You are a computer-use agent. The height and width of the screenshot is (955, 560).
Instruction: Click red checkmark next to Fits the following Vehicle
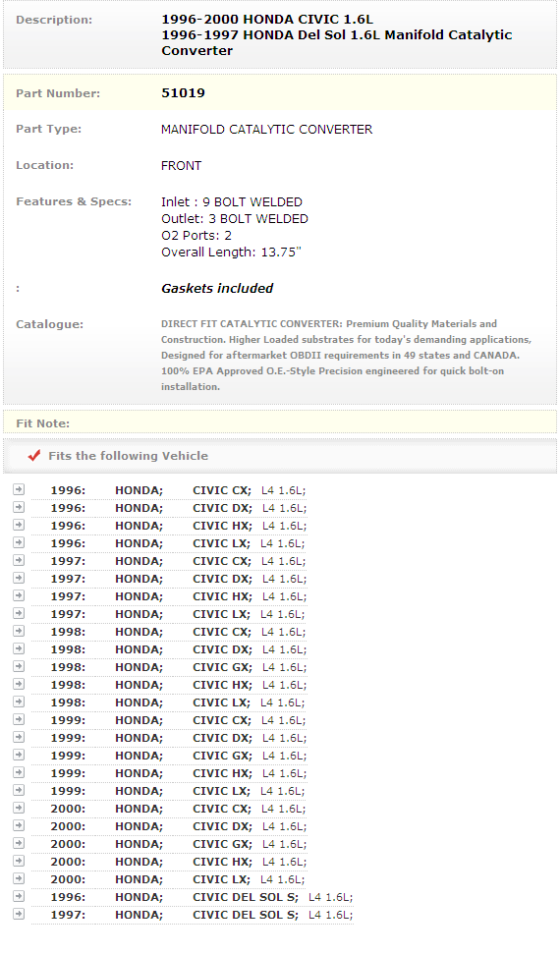point(34,456)
